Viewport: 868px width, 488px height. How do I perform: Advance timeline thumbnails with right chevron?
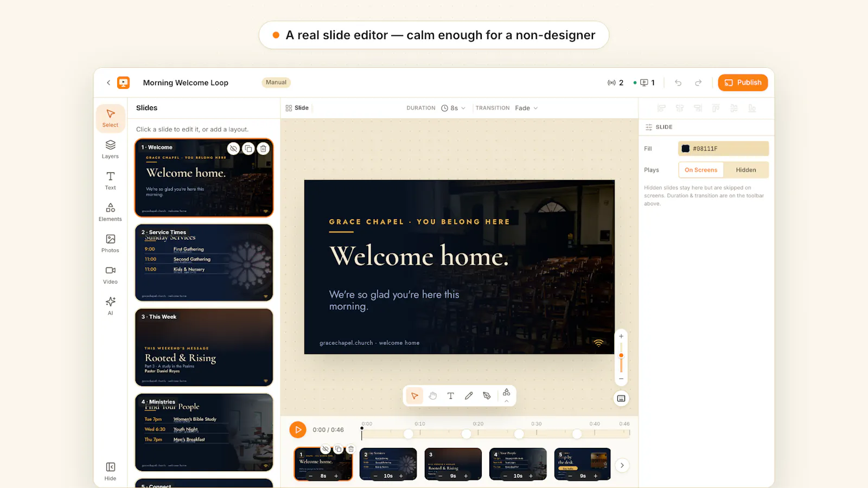coord(622,465)
